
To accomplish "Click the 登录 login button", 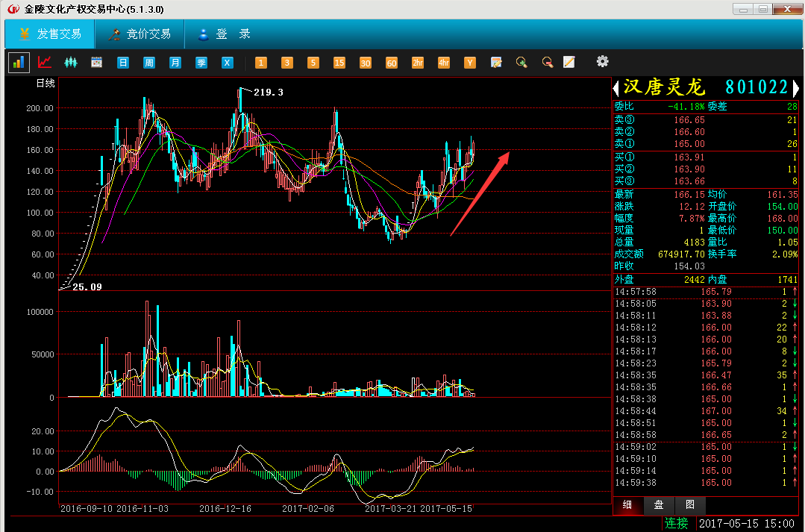I will coord(224,34).
